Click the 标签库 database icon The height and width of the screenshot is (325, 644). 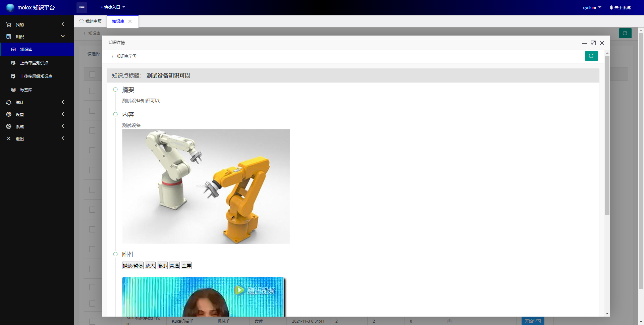coord(13,90)
